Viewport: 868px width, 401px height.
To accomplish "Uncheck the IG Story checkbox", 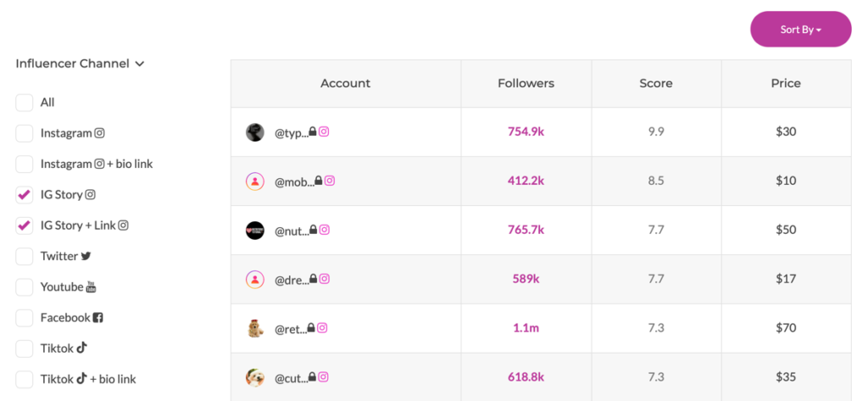I will pyautogui.click(x=25, y=195).
